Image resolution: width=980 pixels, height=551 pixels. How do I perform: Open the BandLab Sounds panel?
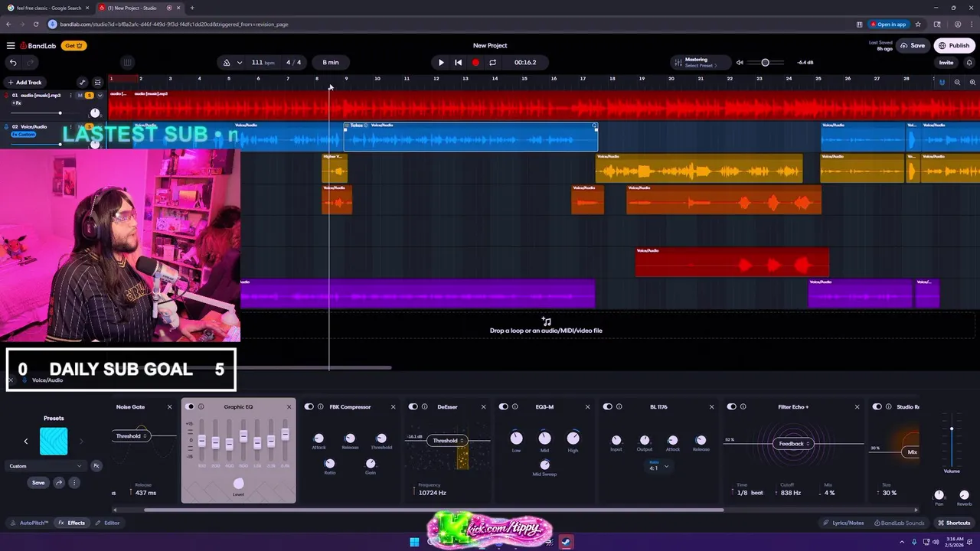coord(898,523)
